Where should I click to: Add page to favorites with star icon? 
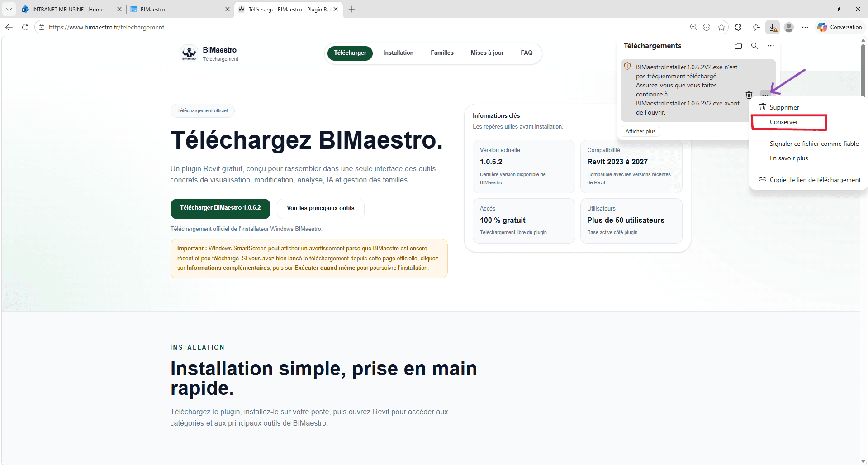pyautogui.click(x=721, y=27)
